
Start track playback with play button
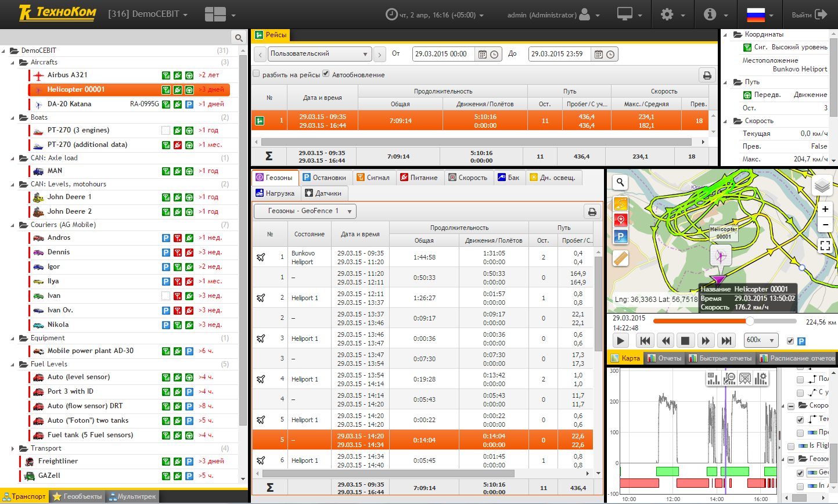click(x=621, y=341)
